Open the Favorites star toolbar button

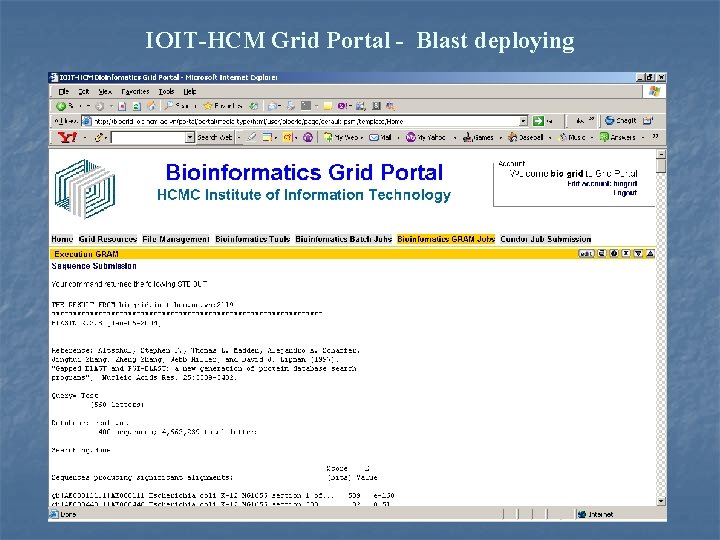click(x=222, y=106)
